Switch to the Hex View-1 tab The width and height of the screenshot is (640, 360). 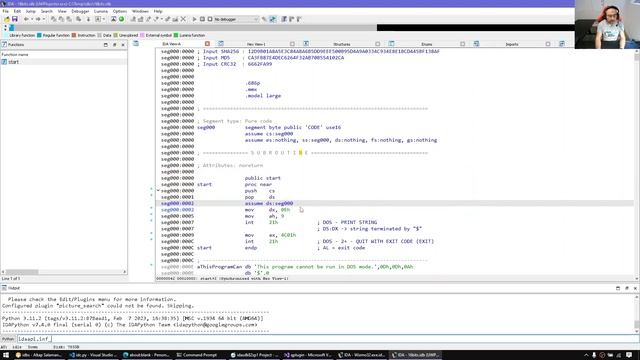click(256, 44)
